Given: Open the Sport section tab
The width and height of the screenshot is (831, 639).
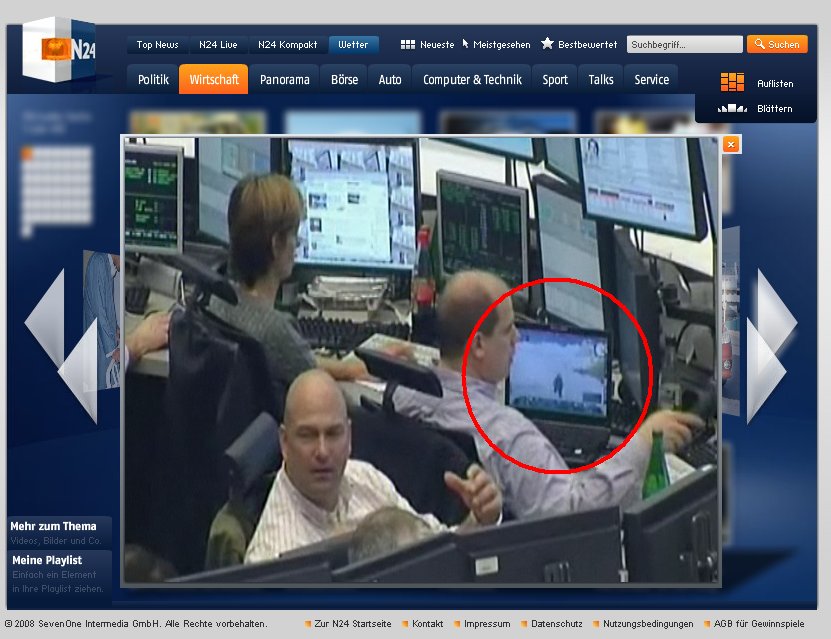Looking at the screenshot, I should tap(555, 80).
